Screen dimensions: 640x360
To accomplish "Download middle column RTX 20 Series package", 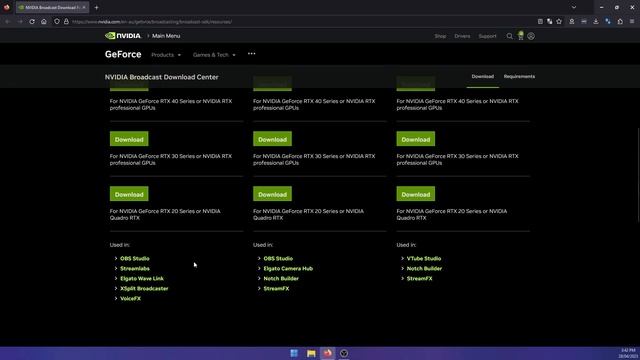I will tap(272, 194).
